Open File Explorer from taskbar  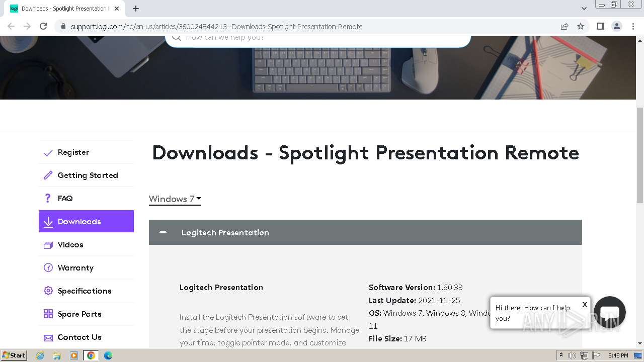coord(57,355)
